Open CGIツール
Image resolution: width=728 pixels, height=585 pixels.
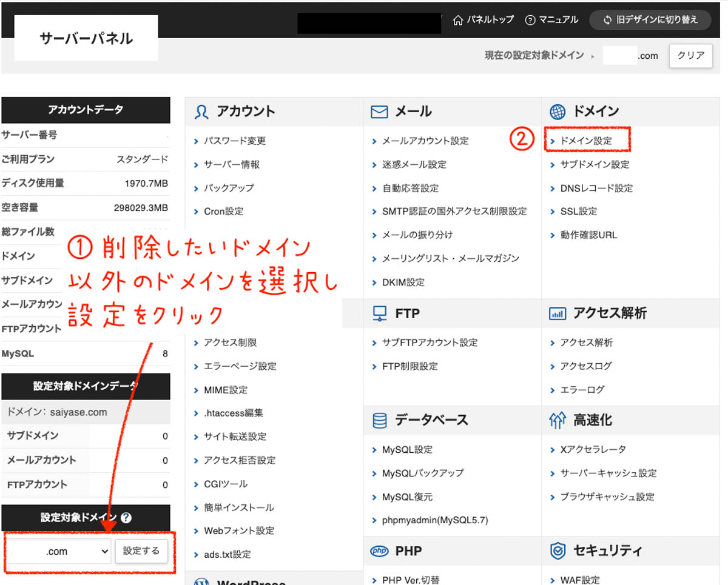(226, 484)
